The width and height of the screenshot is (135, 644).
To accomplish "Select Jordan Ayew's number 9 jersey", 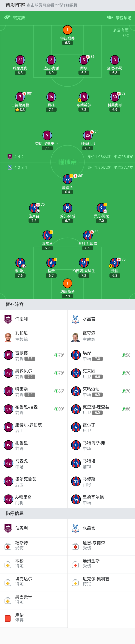I will click(101, 208).
